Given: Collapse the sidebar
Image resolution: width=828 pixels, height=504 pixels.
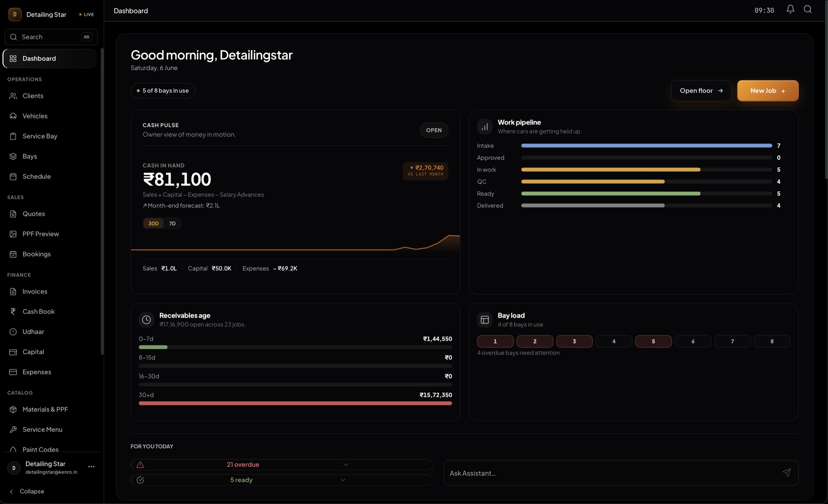Looking at the screenshot, I should (x=27, y=491).
